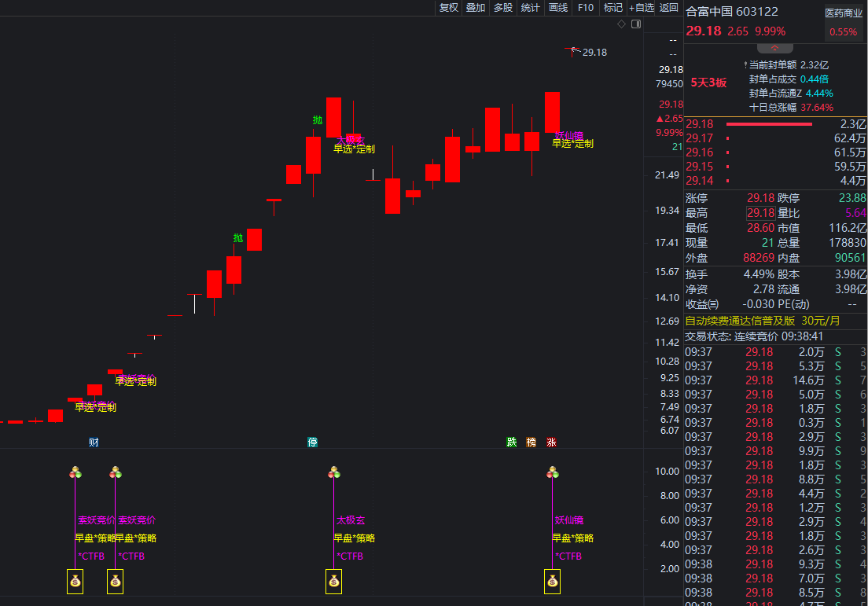Open the 复权 menu

(x=448, y=8)
